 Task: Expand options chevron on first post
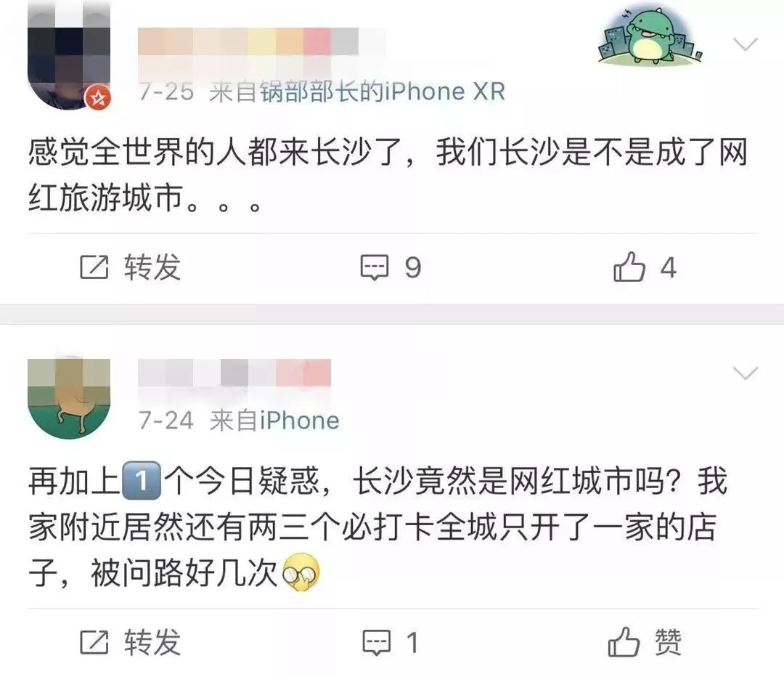coord(746,44)
